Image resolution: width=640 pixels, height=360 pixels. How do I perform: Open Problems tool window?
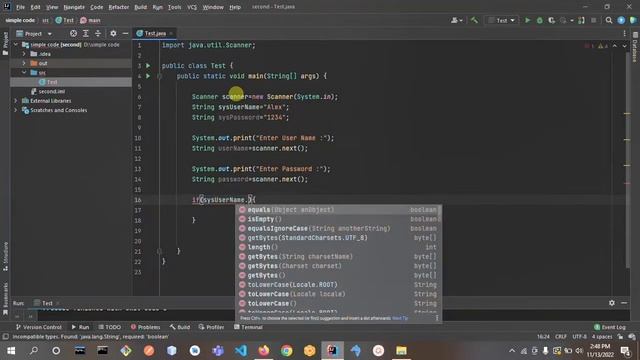(x=145, y=327)
